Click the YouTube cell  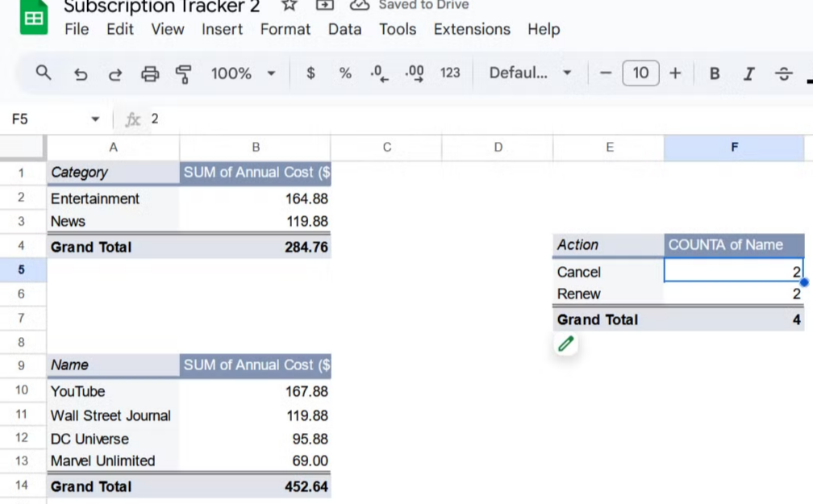point(113,391)
